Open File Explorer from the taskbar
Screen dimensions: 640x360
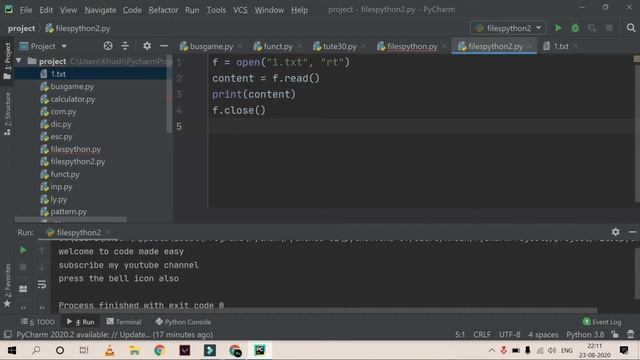(134, 350)
